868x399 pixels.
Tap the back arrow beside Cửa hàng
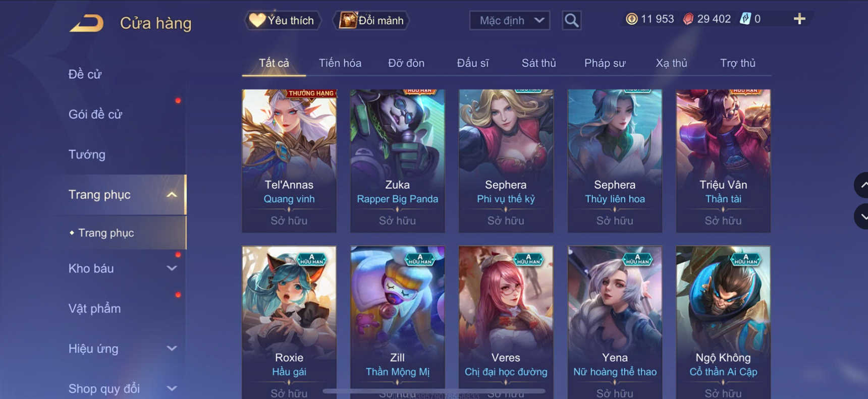(87, 23)
